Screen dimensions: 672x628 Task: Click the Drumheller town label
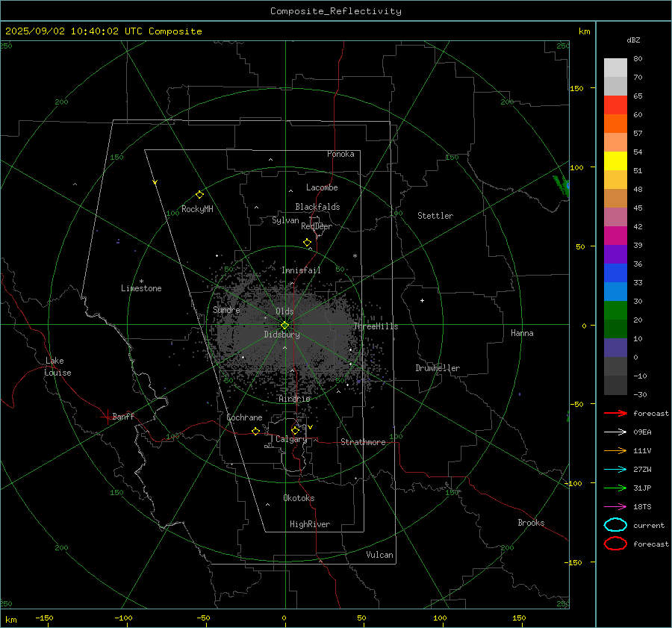tap(438, 368)
